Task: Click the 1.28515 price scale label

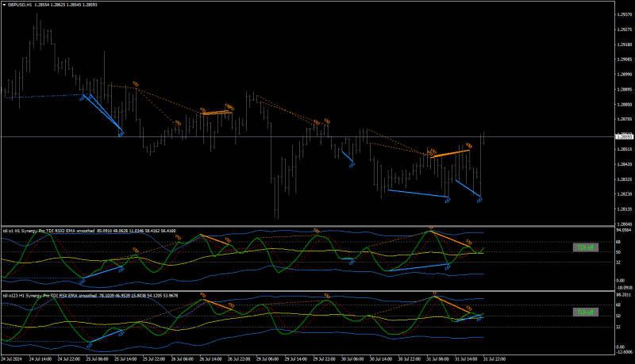Action: (x=624, y=149)
